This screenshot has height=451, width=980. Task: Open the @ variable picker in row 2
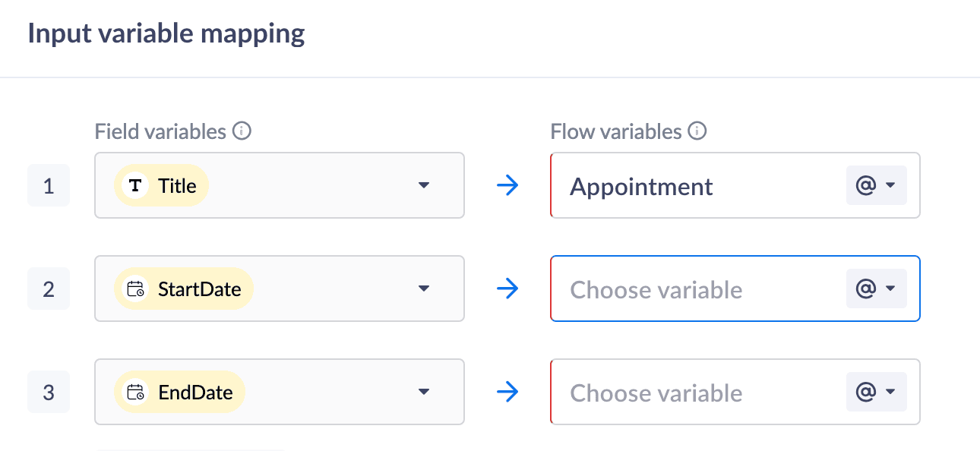click(876, 289)
